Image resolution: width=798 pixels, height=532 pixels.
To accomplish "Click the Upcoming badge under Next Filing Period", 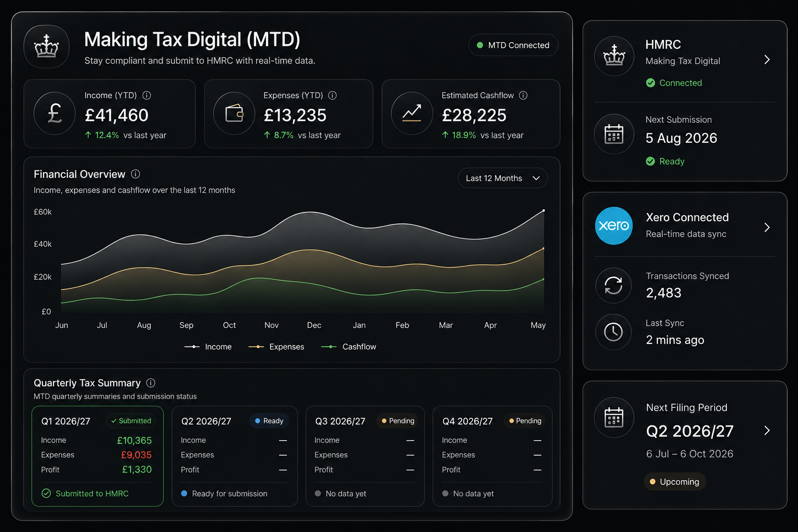I will coord(675,482).
